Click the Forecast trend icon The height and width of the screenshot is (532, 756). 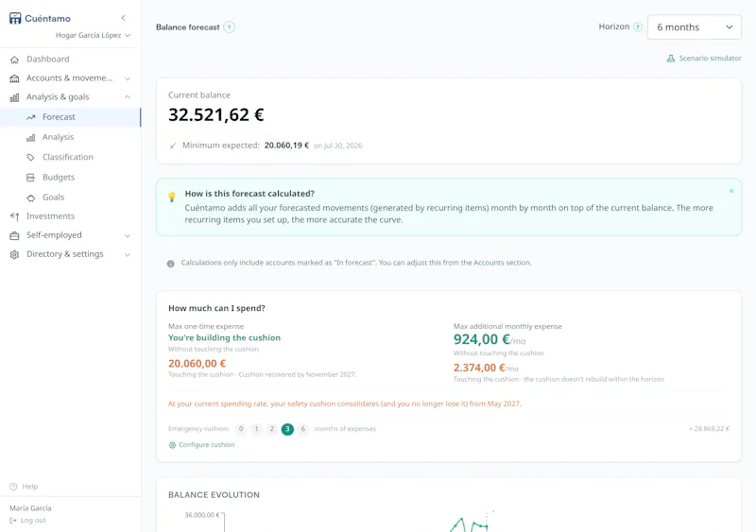point(31,117)
